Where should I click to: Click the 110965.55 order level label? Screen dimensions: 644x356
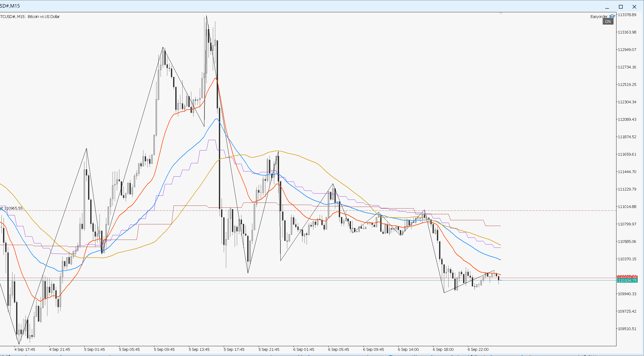tap(11, 208)
